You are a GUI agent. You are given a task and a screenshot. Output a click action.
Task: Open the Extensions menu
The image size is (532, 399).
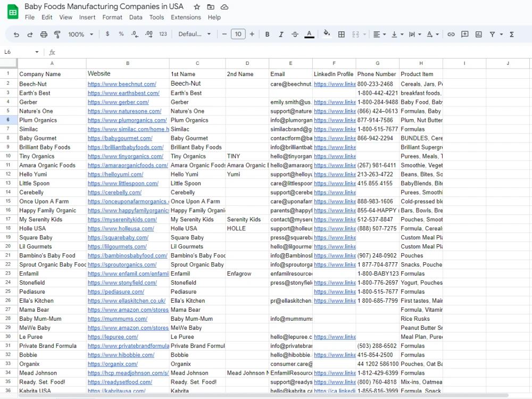186,18
